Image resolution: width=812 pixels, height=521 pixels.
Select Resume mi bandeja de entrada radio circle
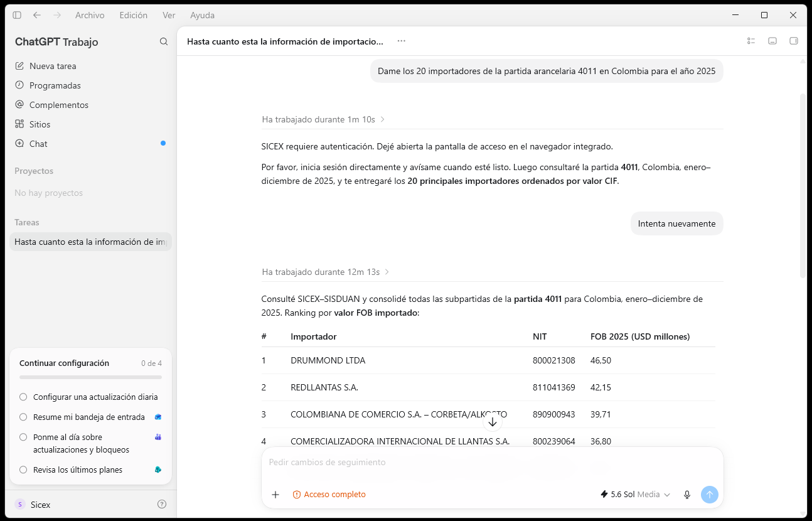pos(23,417)
